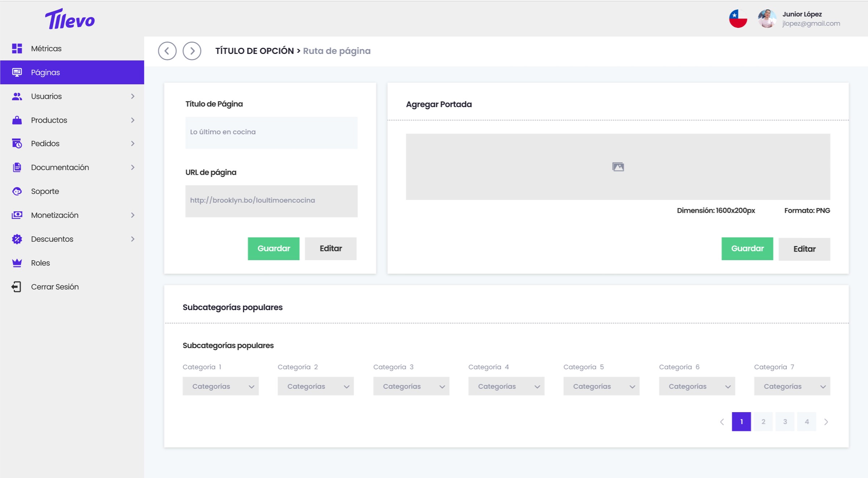This screenshot has width=868, height=478.
Task: Click the Usuarios people icon
Action: click(17, 96)
